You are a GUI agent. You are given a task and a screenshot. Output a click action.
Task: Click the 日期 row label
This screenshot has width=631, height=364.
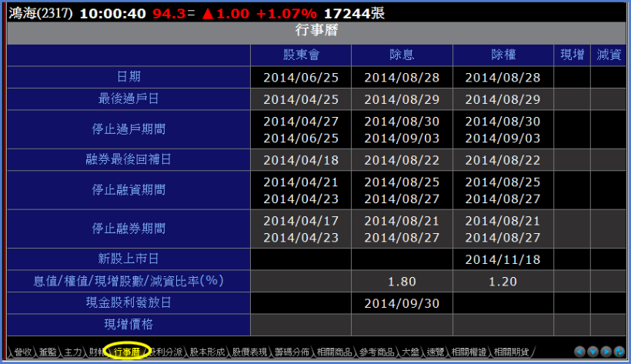129,76
